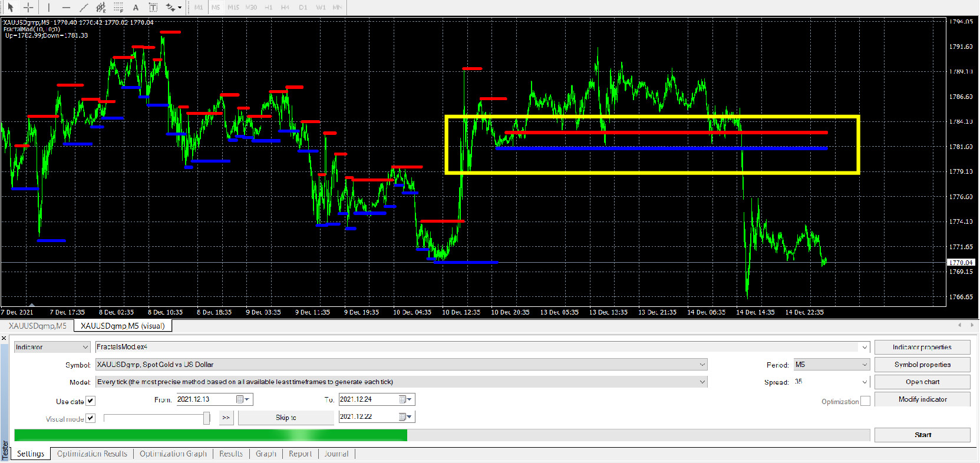Screen dimensions: 980x463
Task: Open the Skip to date calendar picker
Action: click(x=406, y=416)
